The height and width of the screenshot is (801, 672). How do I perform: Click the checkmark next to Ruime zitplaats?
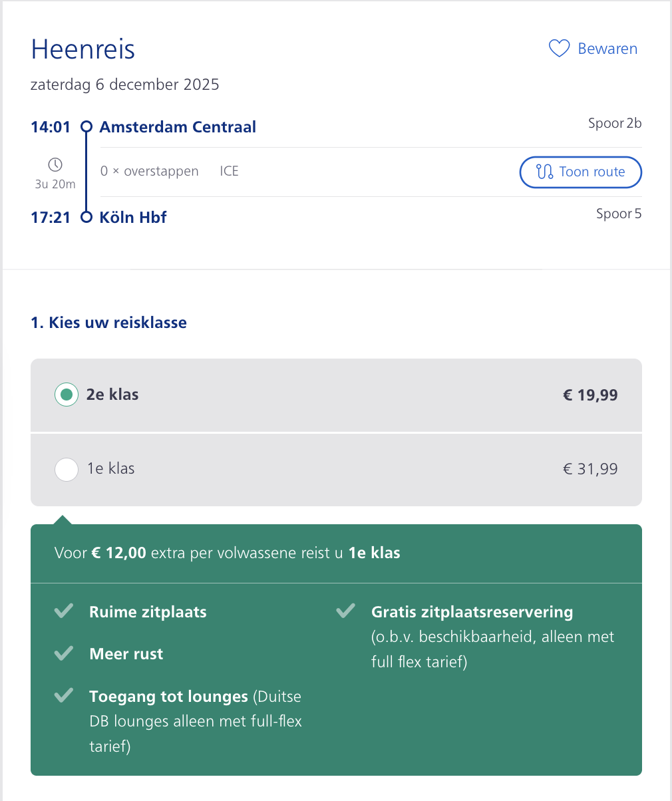tap(64, 610)
